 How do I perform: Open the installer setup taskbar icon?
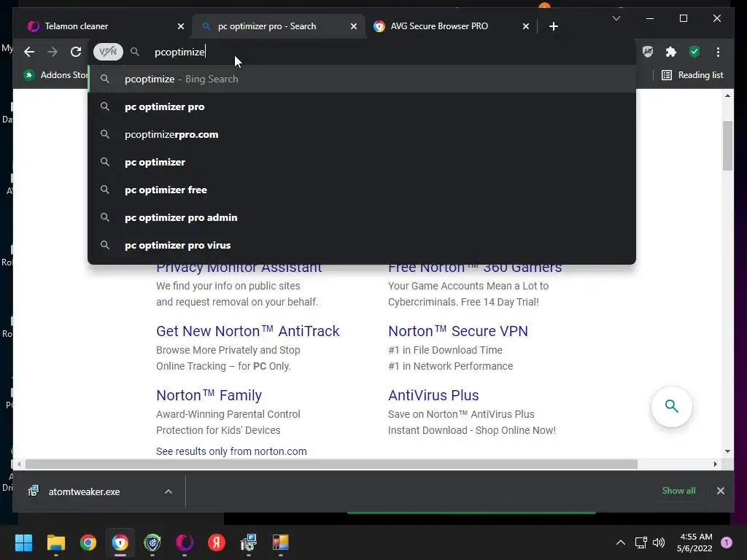pos(249,542)
